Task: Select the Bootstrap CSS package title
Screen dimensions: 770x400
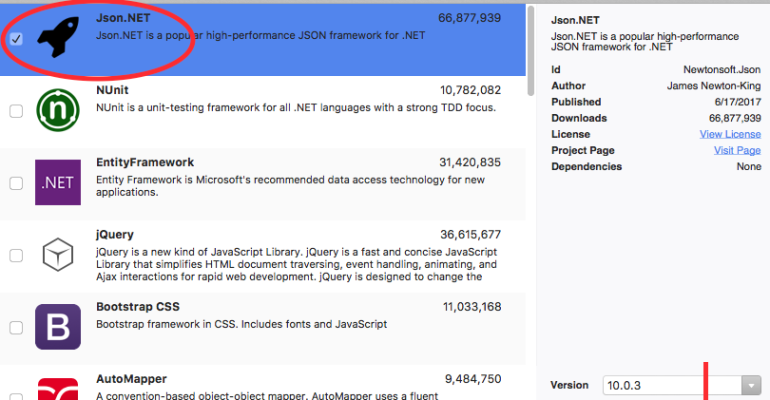Action: point(138,307)
